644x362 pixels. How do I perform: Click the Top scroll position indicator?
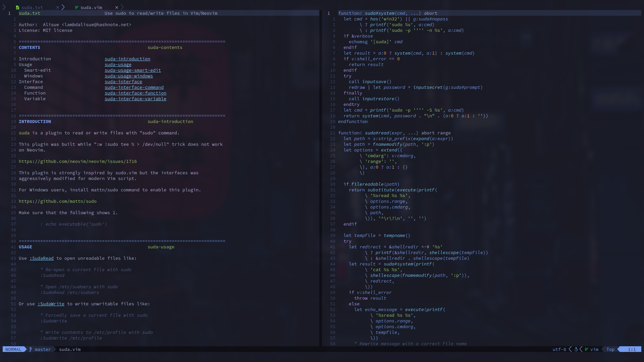click(x=610, y=349)
